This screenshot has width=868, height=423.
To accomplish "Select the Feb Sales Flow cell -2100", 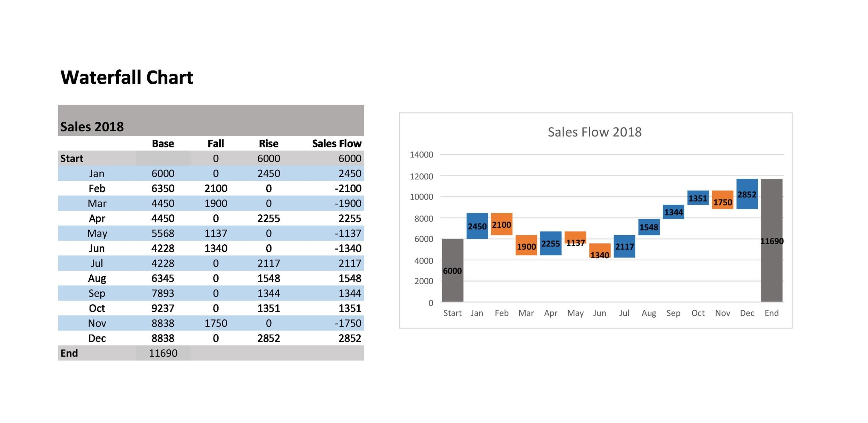I will coord(348,188).
